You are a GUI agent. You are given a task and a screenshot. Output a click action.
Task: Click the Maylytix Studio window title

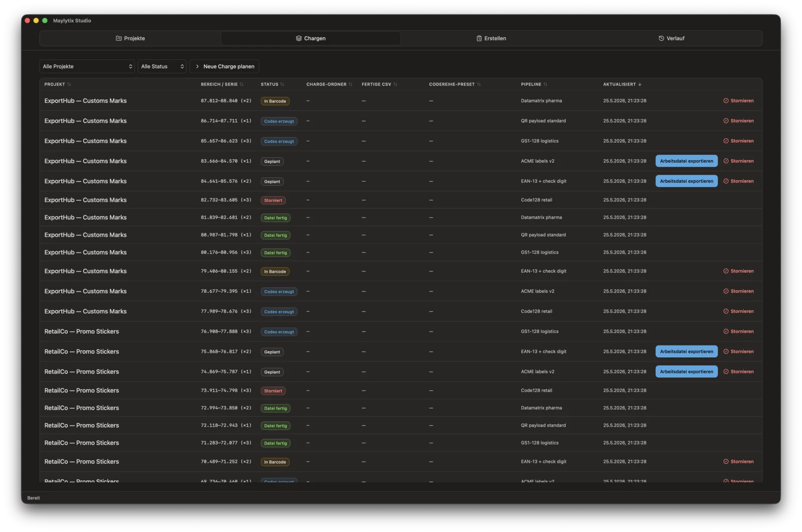pyautogui.click(x=72, y=21)
